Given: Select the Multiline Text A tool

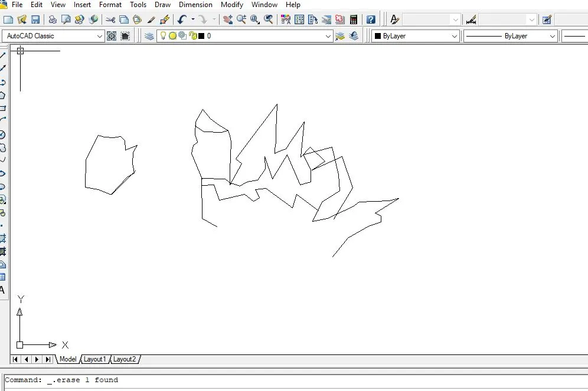Looking at the screenshot, I should click(x=2, y=290).
